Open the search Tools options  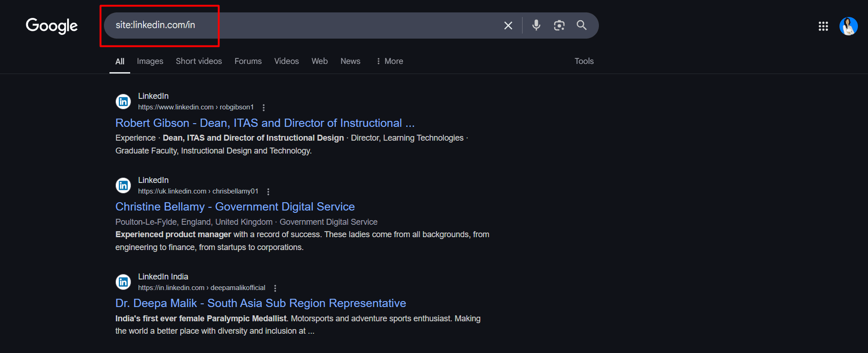584,61
